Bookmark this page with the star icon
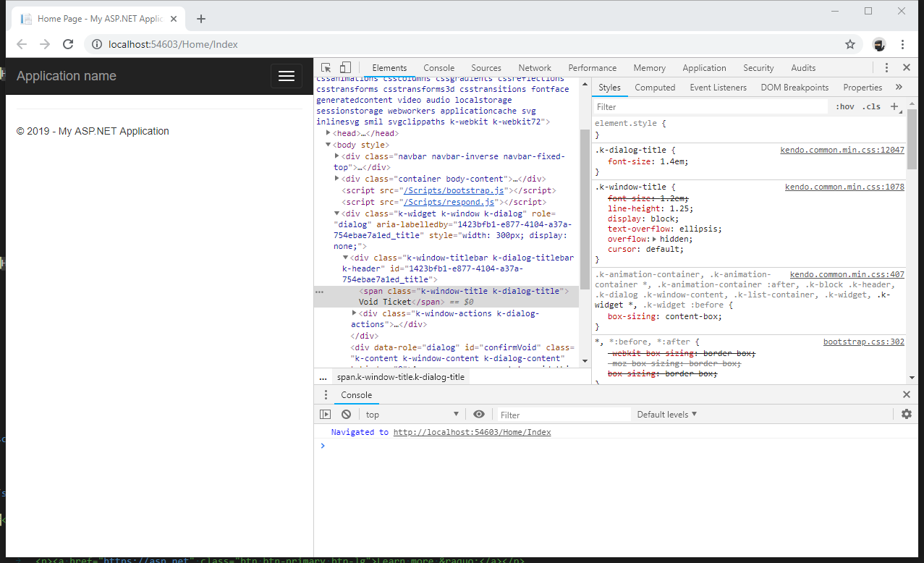The height and width of the screenshot is (563, 924). (850, 44)
